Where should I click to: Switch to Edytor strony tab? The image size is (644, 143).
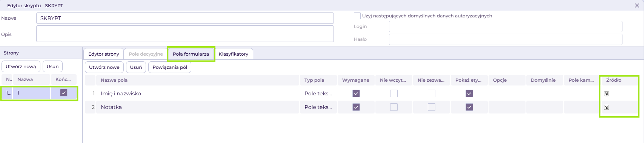[x=103, y=54]
